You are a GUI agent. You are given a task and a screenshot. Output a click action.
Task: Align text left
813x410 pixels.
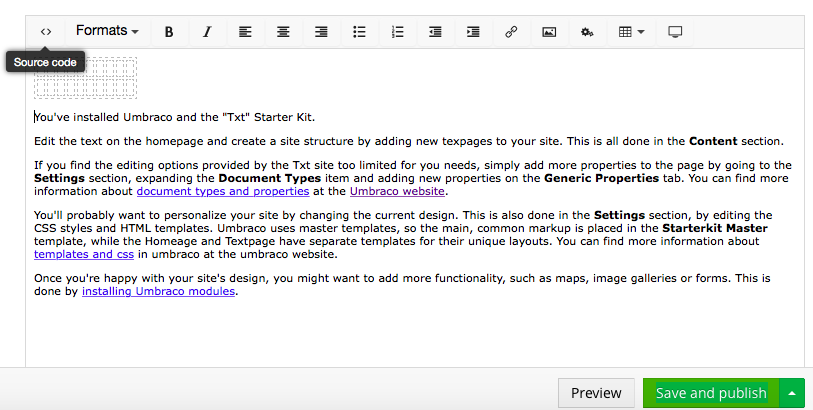(245, 32)
